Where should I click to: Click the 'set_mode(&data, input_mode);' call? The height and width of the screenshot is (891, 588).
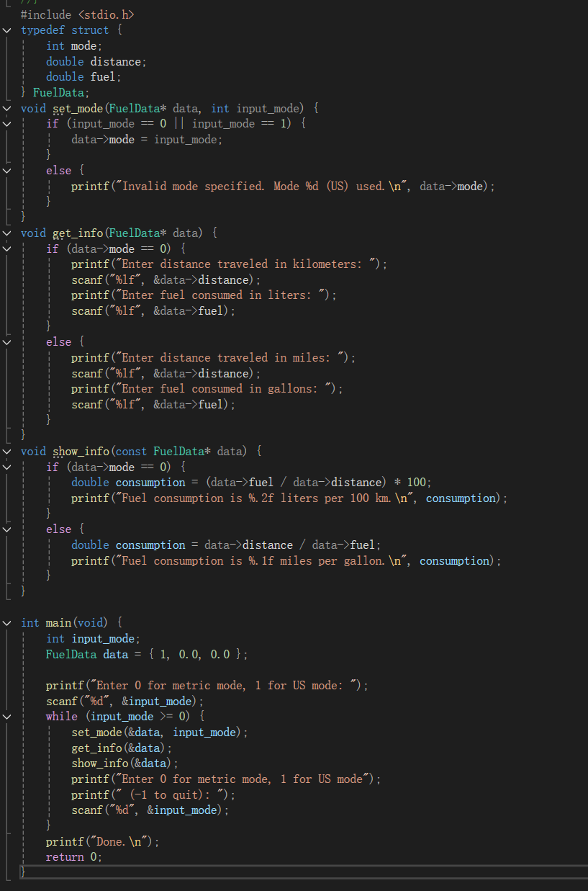[160, 732]
